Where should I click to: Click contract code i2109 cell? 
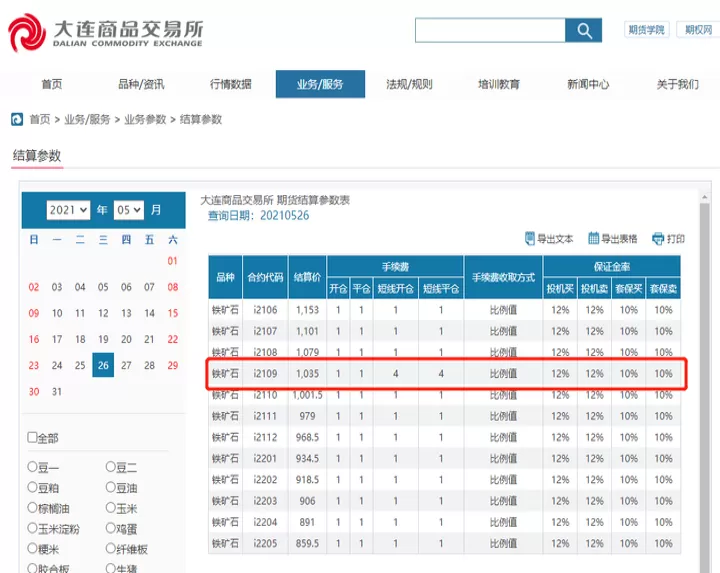265,373
